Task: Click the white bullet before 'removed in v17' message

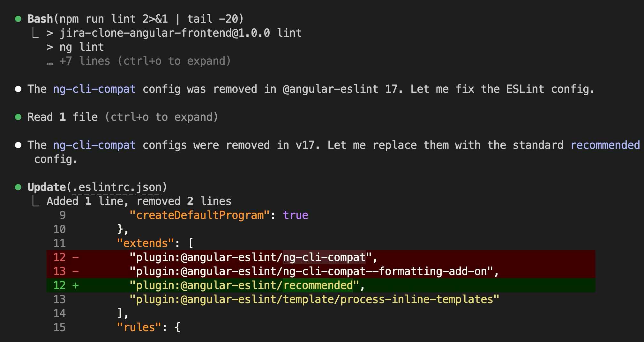Action: pos(18,145)
